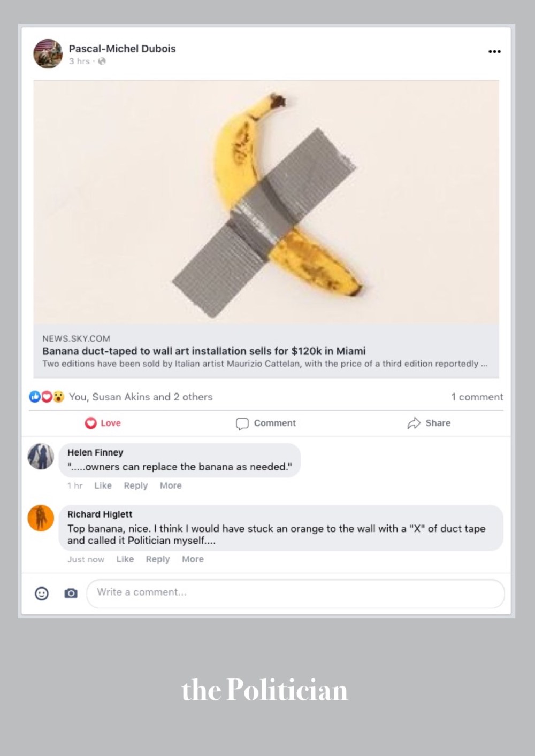Click the duct-taped banana article image

[266, 202]
